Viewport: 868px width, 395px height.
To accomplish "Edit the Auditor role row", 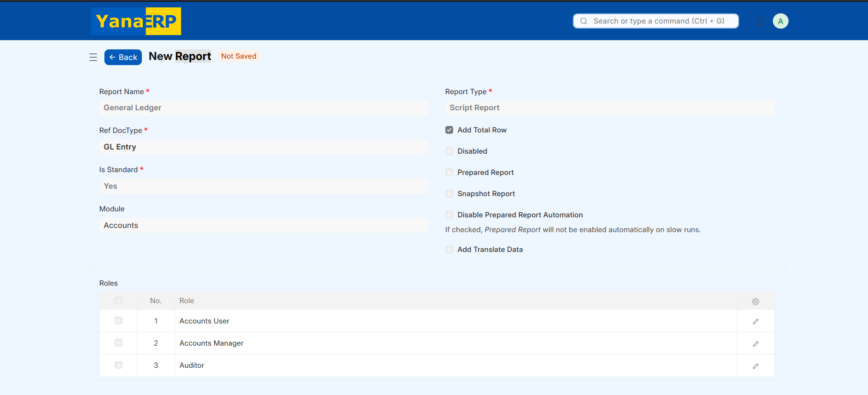I will [755, 365].
